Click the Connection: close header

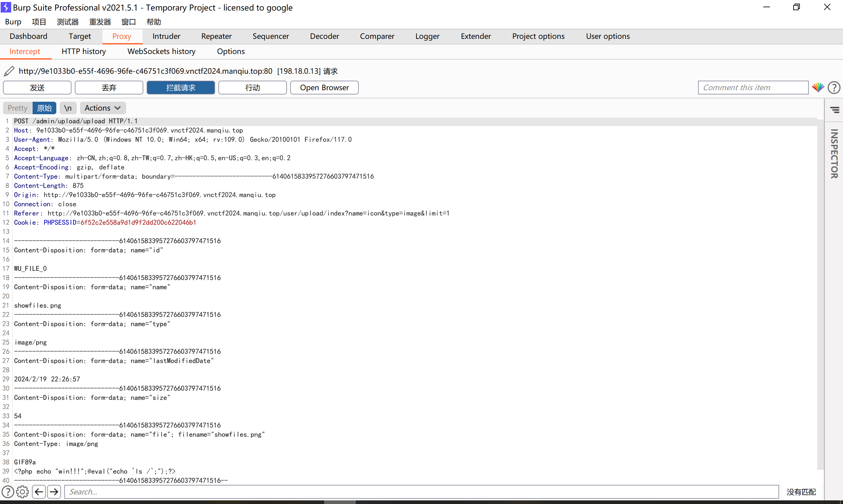pos(45,204)
